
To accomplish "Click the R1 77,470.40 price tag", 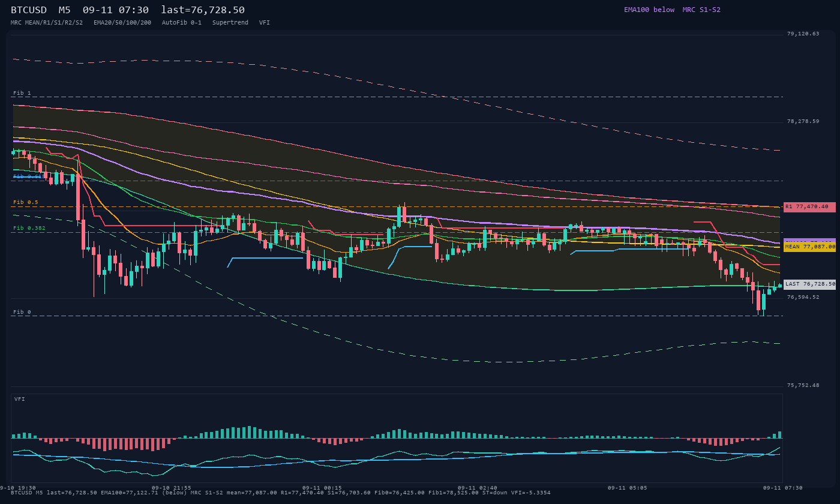I will 809,206.
